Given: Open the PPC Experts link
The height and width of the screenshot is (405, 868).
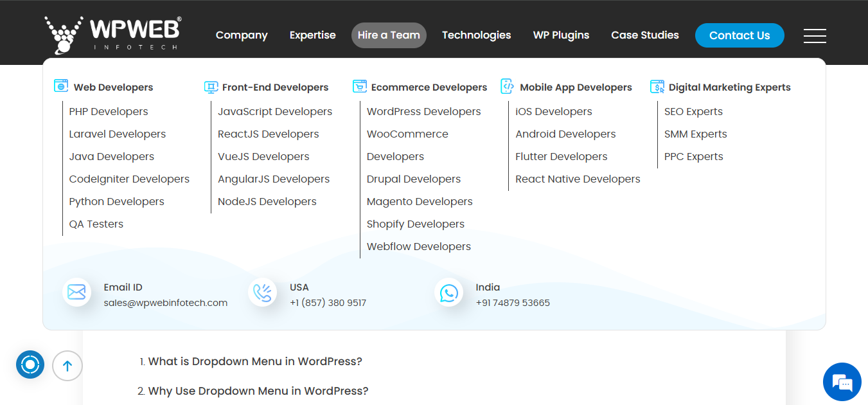Looking at the screenshot, I should pyautogui.click(x=694, y=157).
